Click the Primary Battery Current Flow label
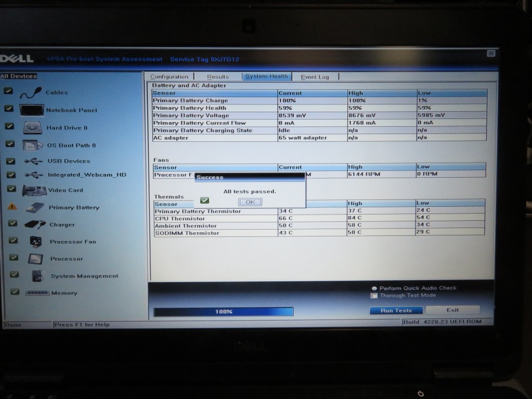Image resolution: width=532 pixels, height=399 pixels. coord(199,123)
